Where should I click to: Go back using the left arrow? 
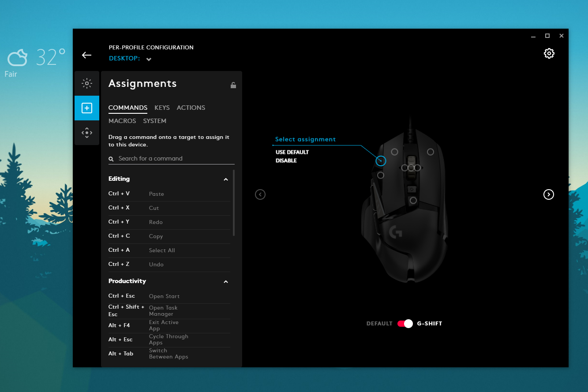tap(86, 55)
